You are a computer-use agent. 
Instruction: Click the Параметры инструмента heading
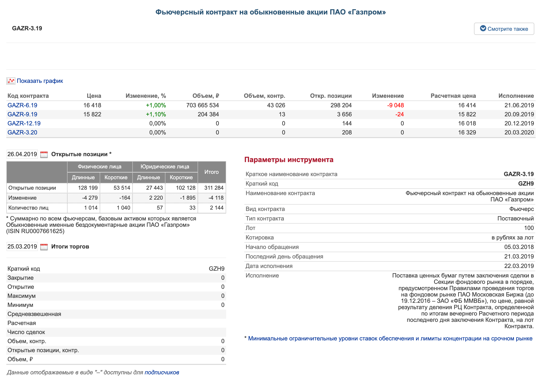tap(289, 160)
